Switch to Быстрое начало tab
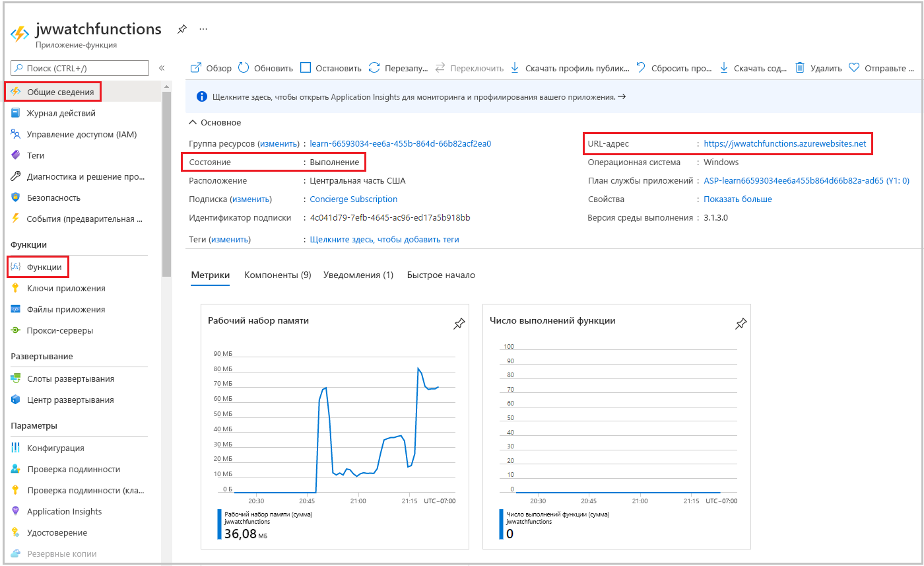 441,275
